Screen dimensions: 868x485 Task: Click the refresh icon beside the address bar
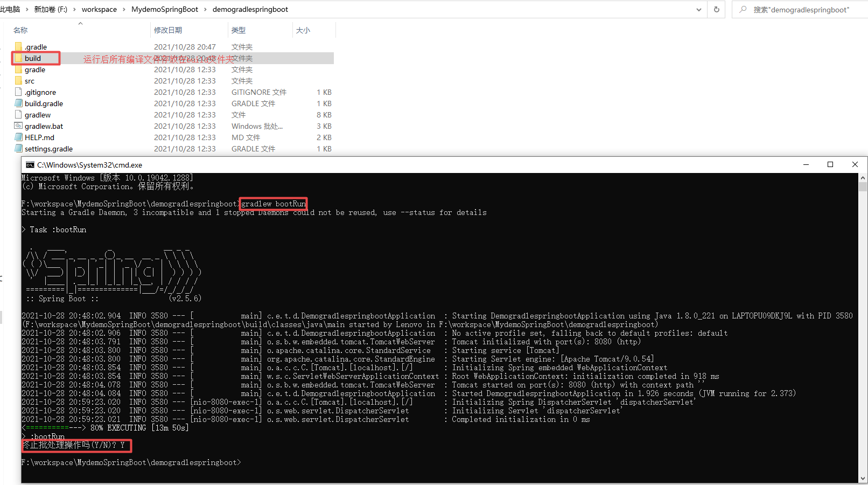[x=716, y=9]
